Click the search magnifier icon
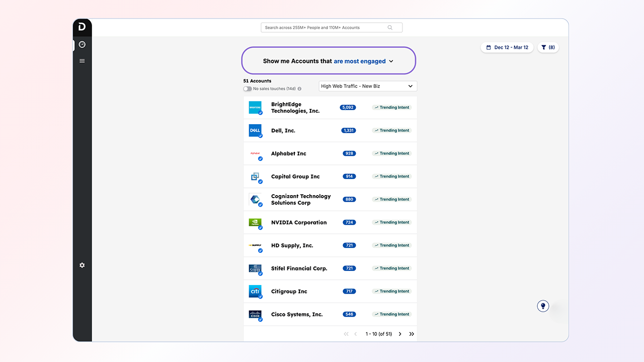The height and width of the screenshot is (362, 644). 390,28
